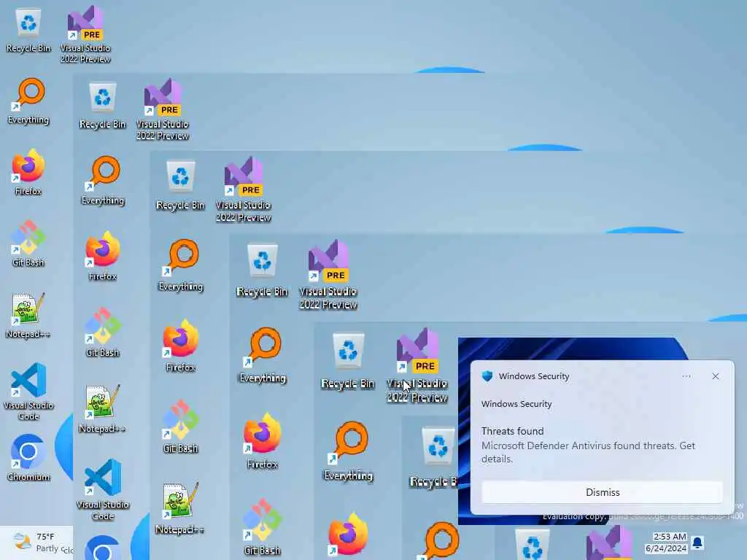This screenshot has width=747, height=560.
Task: Select the outermost Notepad++ shortcut
Action: tap(28, 315)
